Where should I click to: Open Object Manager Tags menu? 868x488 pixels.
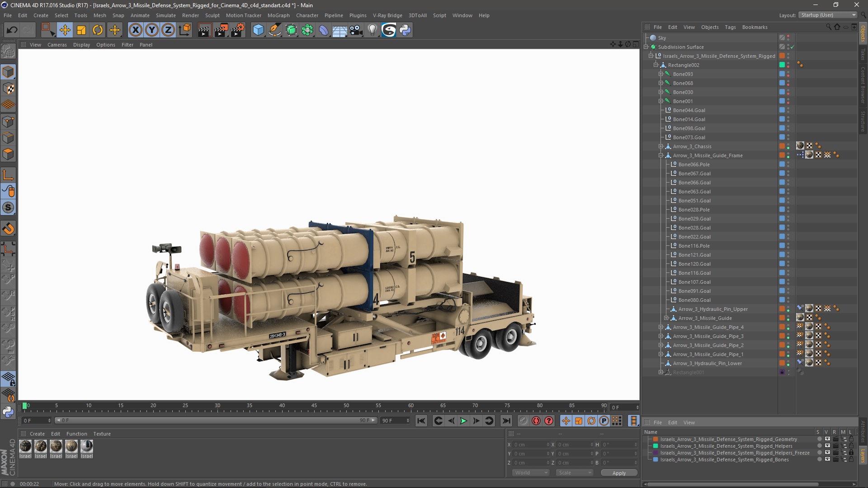(x=730, y=27)
